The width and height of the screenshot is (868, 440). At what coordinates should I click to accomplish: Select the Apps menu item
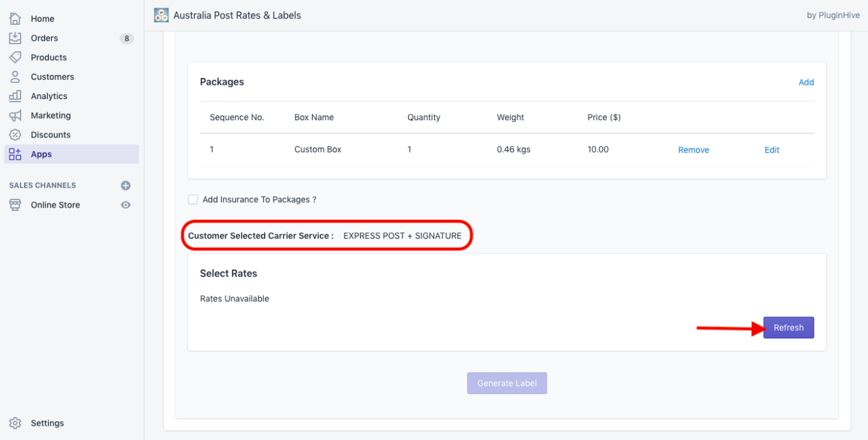coord(71,154)
